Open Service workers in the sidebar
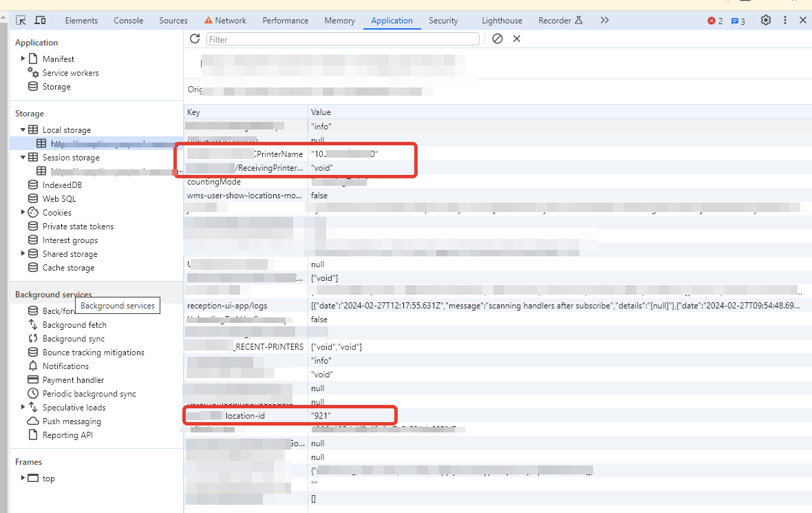 point(70,73)
